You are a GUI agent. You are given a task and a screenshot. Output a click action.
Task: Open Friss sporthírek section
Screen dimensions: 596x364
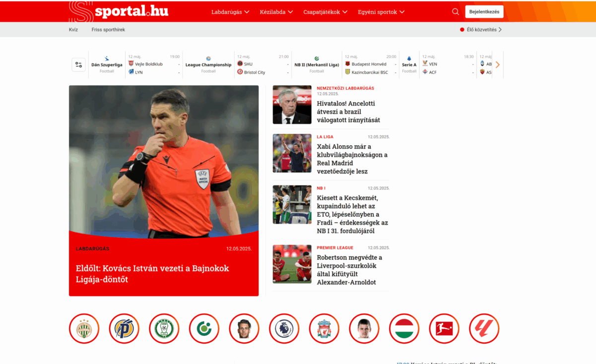point(108,30)
